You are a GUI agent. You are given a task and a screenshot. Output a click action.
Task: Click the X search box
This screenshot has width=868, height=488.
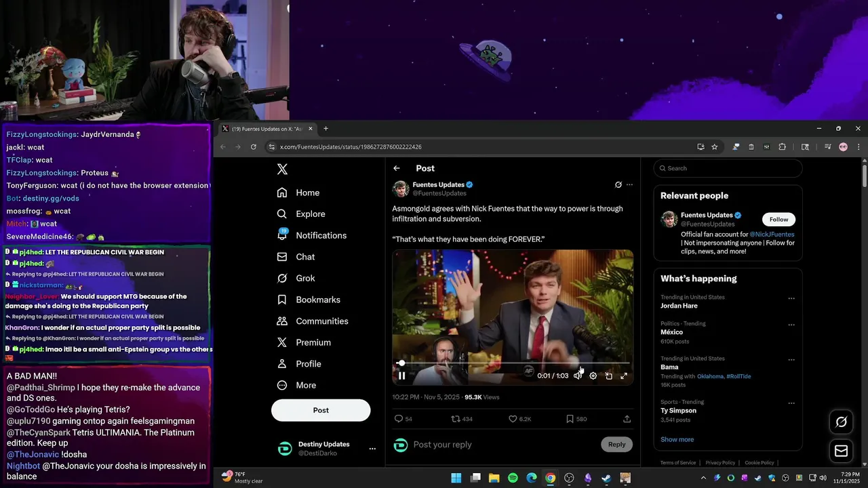tap(728, 168)
